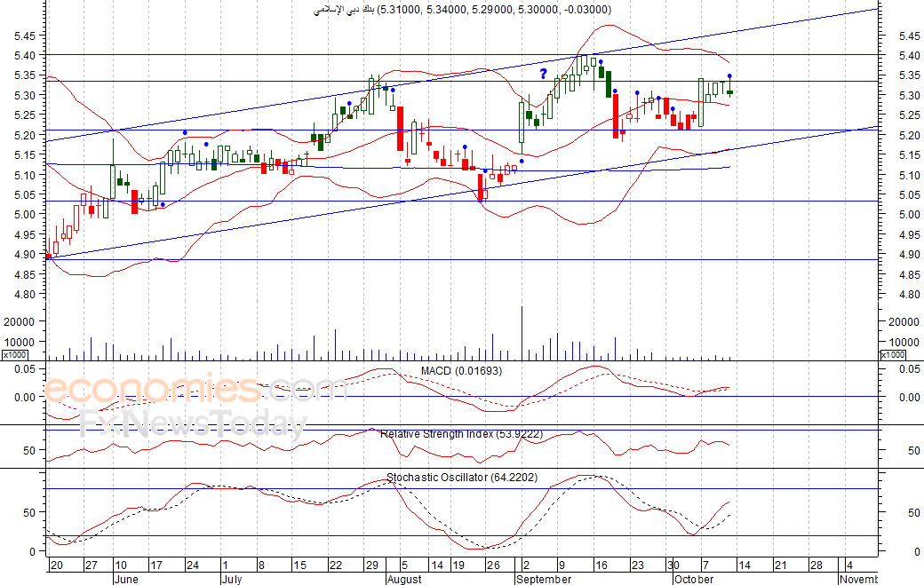Click 0.00 on the right MACD axis
This screenshot has width=924, height=585.
909,398
